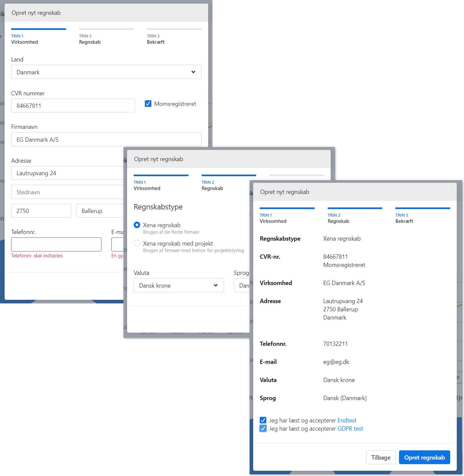
Task: Click the Lautrupvang 24 address field
Action: pos(67,173)
